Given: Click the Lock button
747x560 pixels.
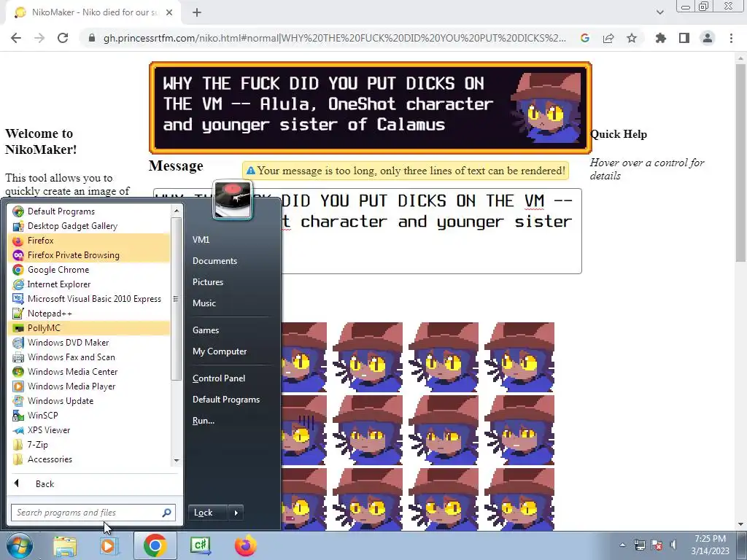Looking at the screenshot, I should (208, 513).
